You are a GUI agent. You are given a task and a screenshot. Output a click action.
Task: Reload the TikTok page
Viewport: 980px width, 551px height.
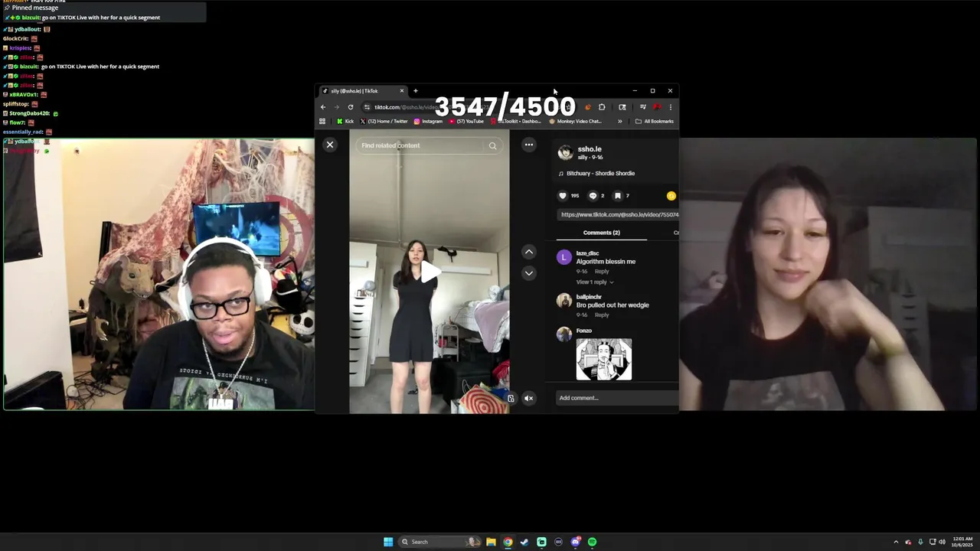pos(351,107)
